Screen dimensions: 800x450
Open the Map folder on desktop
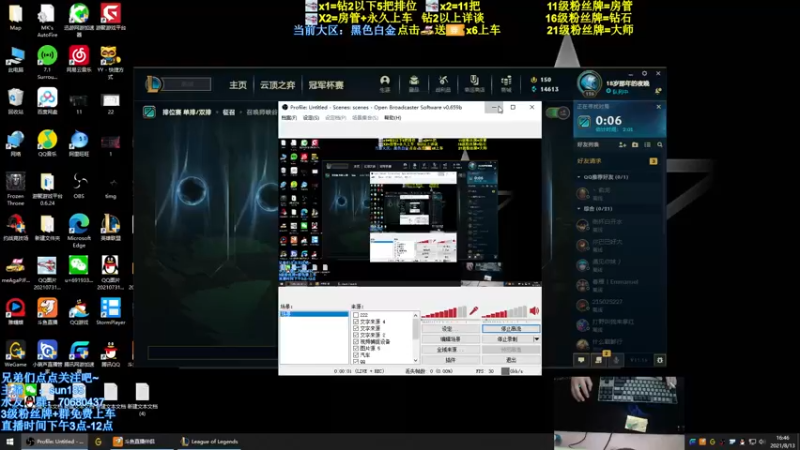(x=15, y=18)
